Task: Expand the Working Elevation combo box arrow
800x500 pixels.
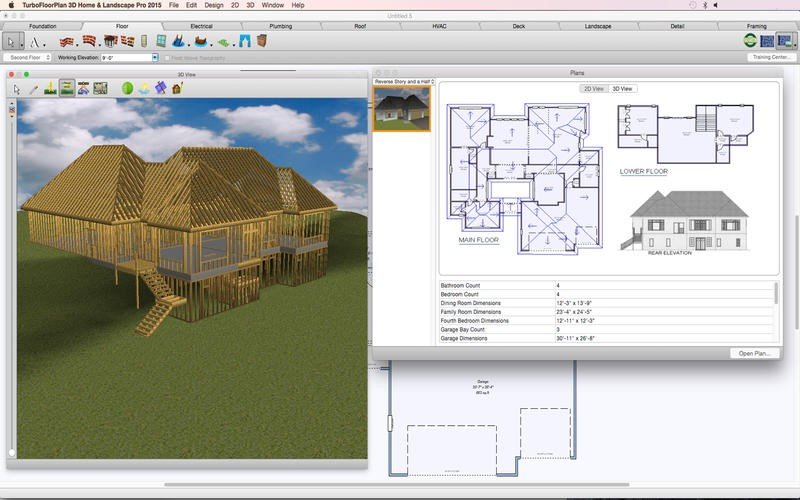Action: (155, 58)
